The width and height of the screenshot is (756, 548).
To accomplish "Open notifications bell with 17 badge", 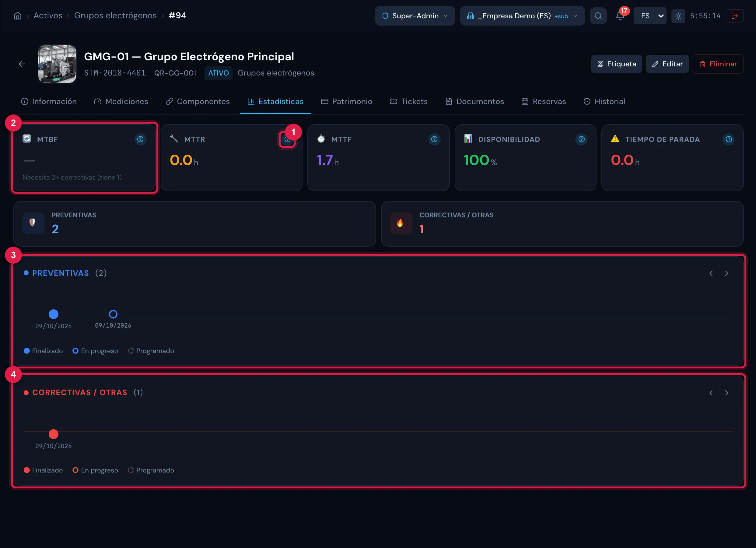I will [x=620, y=16].
